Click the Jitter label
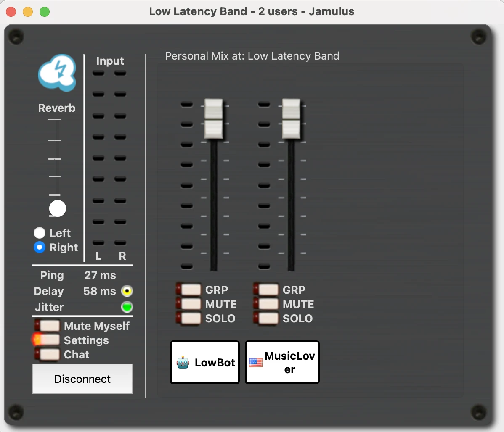This screenshot has width=504, height=432. point(49,307)
